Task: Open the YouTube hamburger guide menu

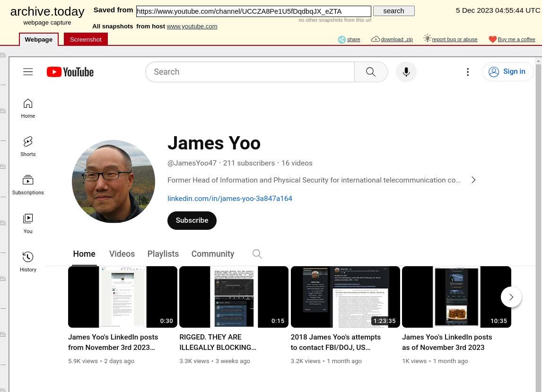Action: tap(28, 72)
